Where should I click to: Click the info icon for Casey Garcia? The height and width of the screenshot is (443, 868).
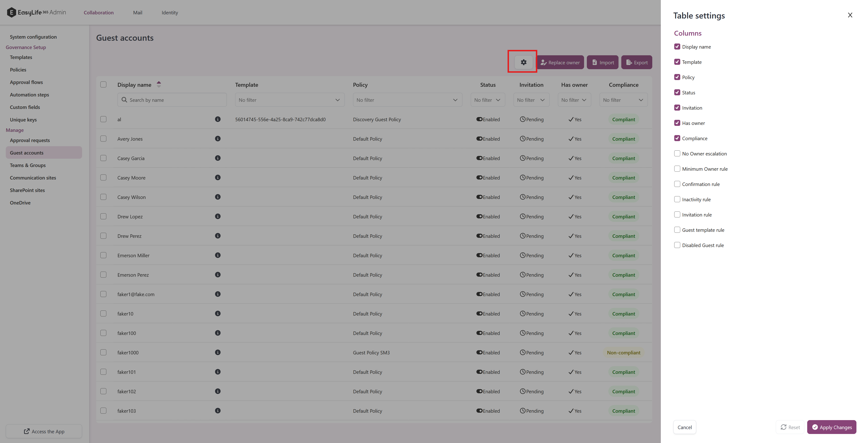coord(218,158)
